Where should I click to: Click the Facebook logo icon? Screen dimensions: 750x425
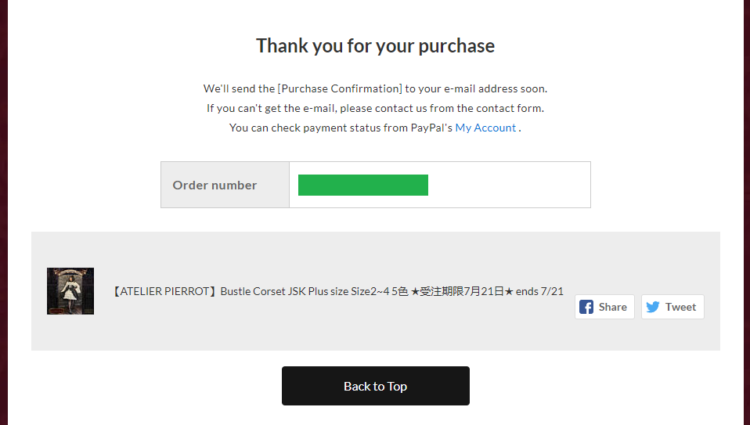click(587, 307)
